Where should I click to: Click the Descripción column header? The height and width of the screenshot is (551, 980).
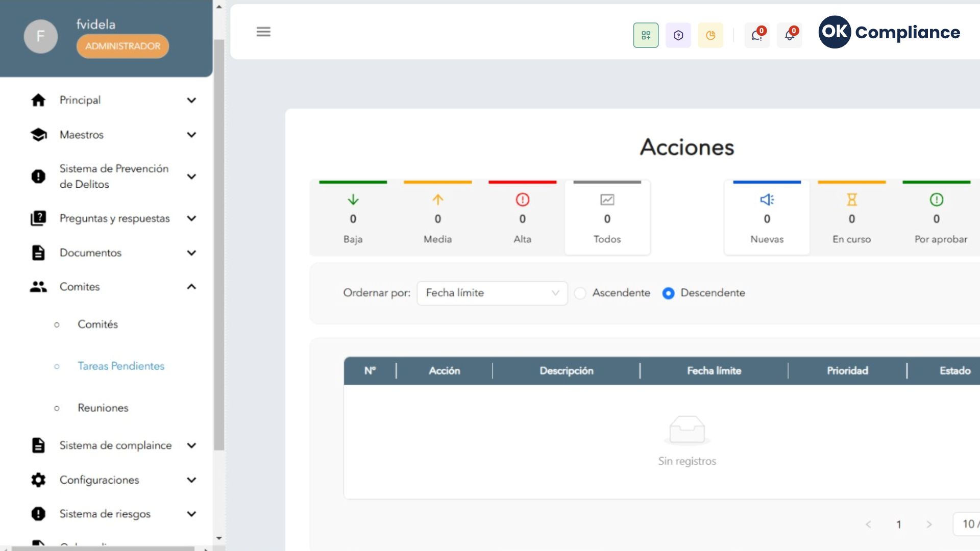click(567, 371)
